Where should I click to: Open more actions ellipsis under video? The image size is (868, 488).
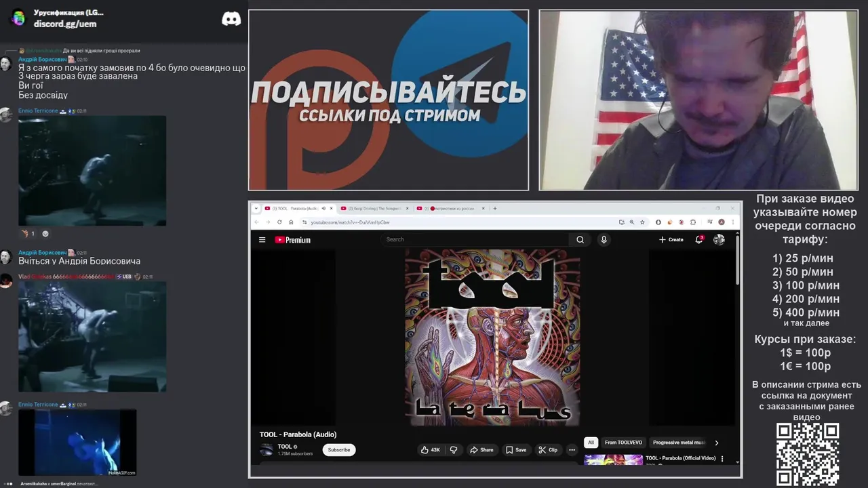pos(572,449)
